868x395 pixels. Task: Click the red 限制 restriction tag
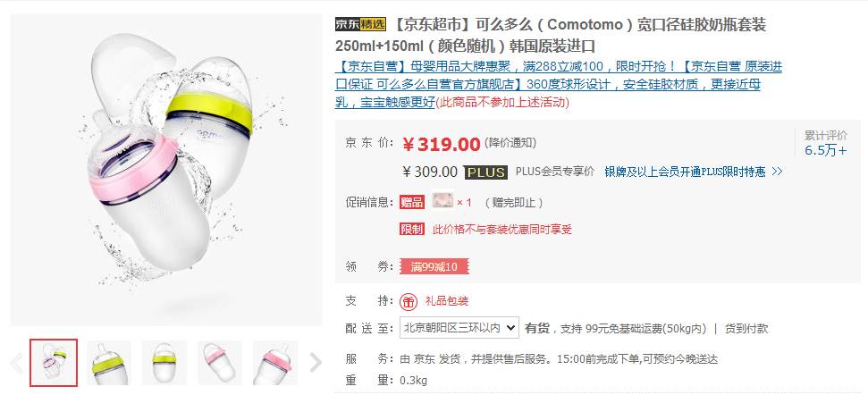tap(412, 229)
